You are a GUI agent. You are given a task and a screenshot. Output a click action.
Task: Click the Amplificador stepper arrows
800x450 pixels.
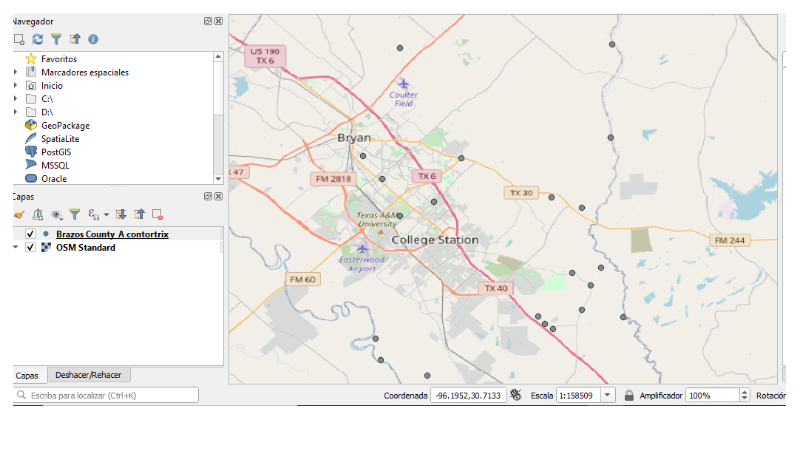point(744,395)
